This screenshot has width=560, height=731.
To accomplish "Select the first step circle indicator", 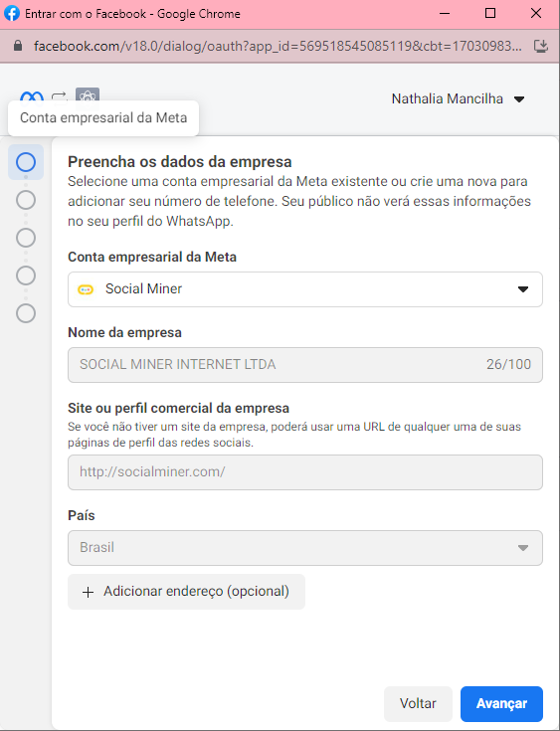I will point(26,162).
